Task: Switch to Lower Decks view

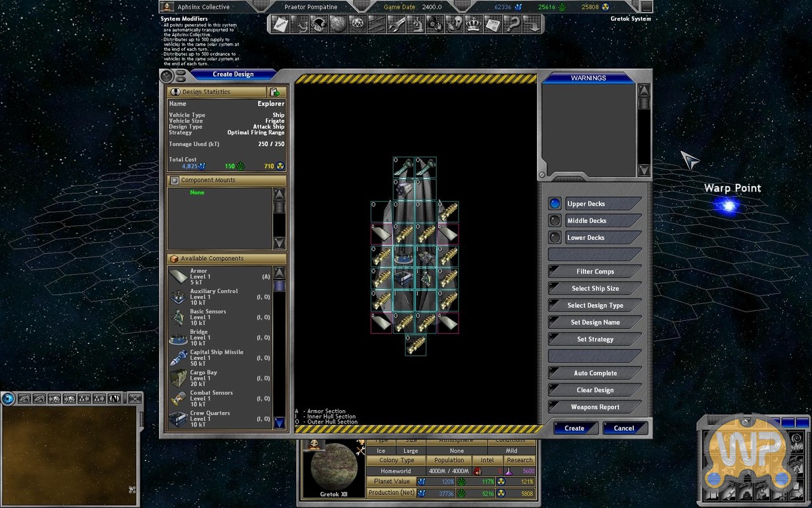Action: [555, 237]
